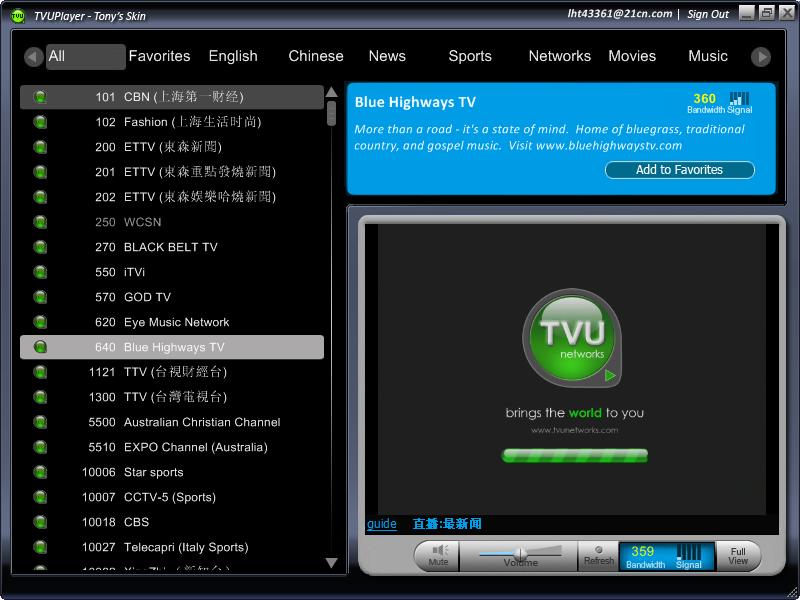This screenshot has width=800, height=600.
Task: Switch to Full View mode
Action: 738,556
